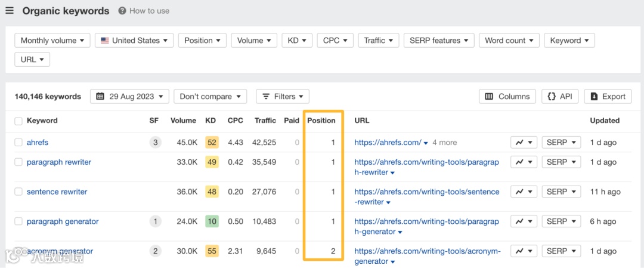644x268 pixels.
Task: Click the 11 h ago updated value
Action: [x=605, y=192]
